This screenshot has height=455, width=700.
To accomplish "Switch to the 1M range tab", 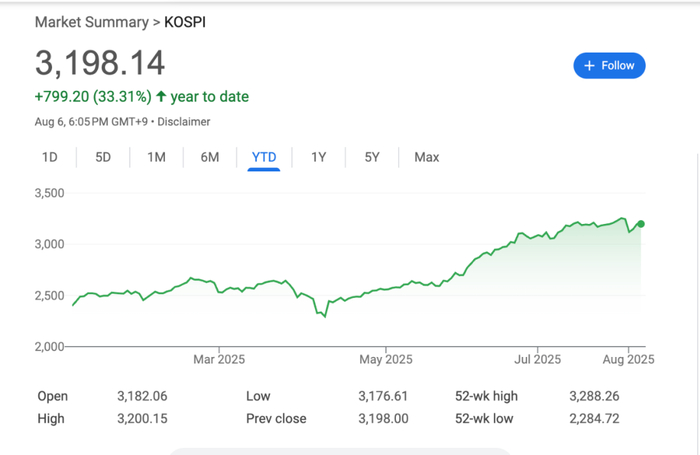I will [156, 157].
